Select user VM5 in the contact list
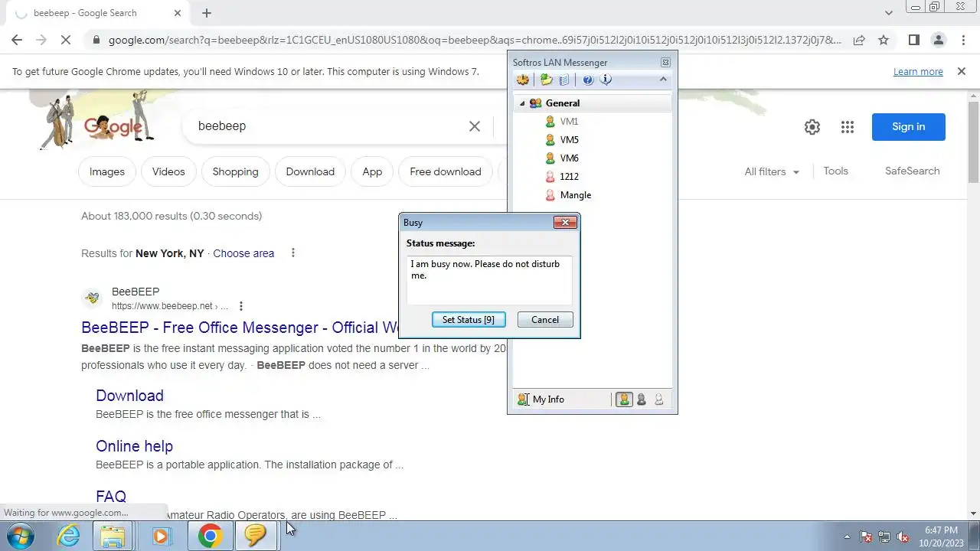 [x=569, y=140]
